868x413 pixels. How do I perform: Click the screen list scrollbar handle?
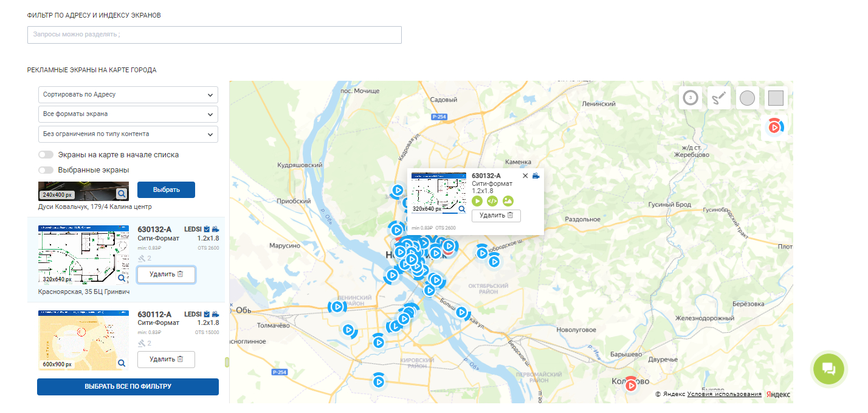coord(227,362)
